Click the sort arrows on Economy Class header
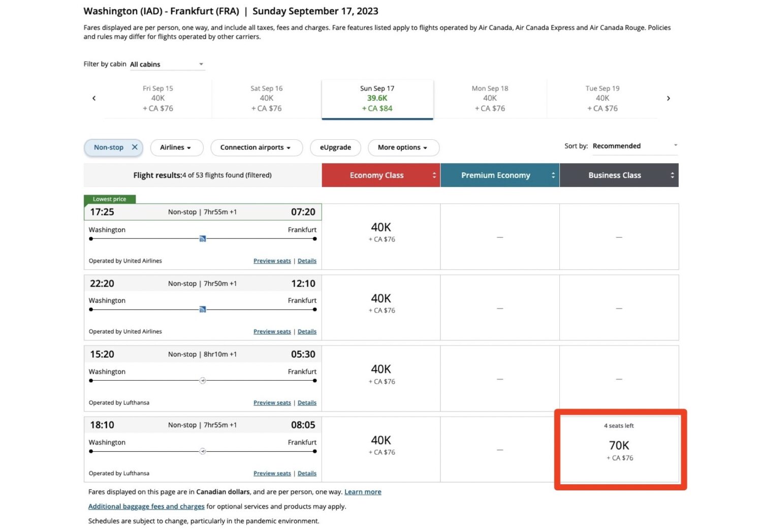The image size is (762, 532). point(434,175)
